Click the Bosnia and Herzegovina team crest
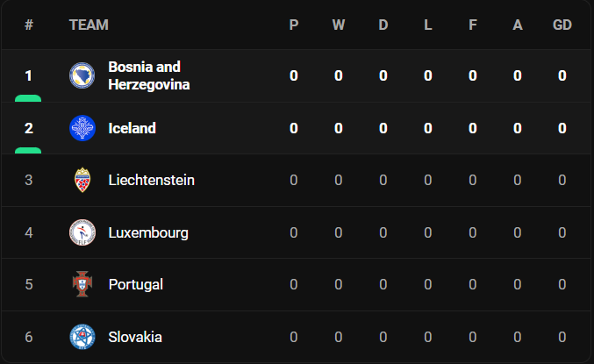 82,75
